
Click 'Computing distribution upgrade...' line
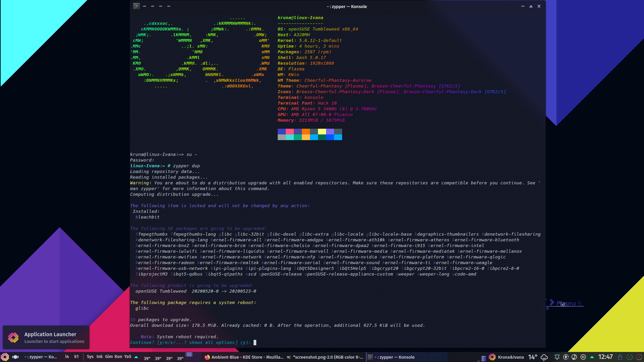(174, 194)
